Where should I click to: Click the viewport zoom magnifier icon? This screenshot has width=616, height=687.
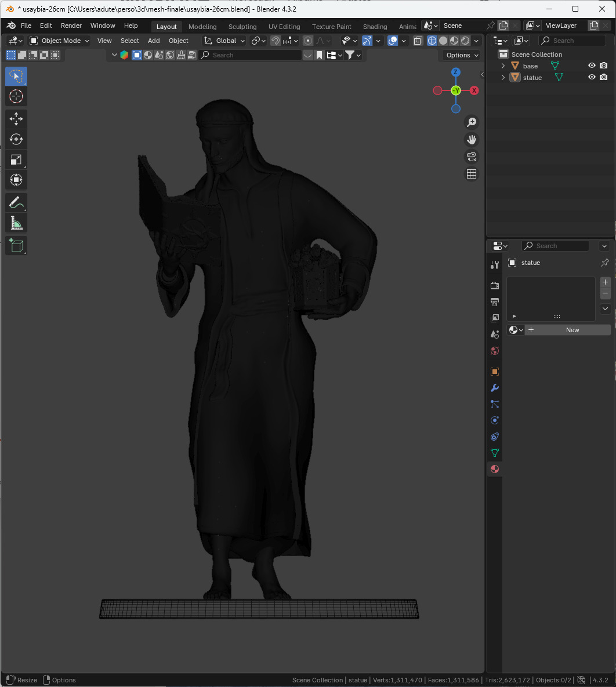tap(472, 122)
